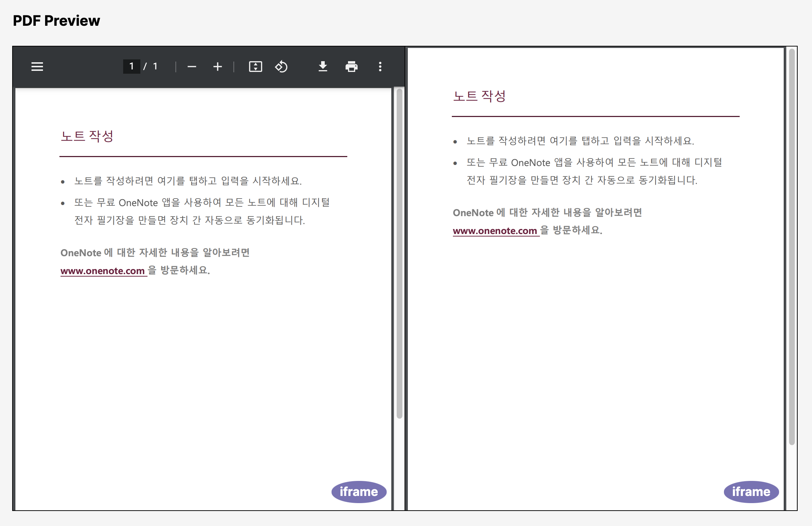Image resolution: width=812 pixels, height=526 pixels.
Task: Open the three-dot more actions menu
Action: 380,67
